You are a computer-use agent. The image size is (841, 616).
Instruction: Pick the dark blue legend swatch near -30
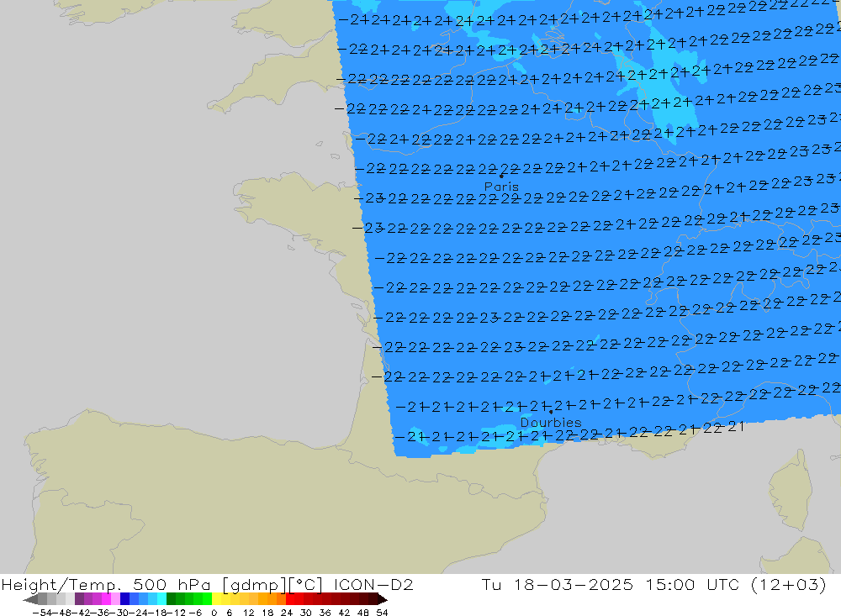point(124,599)
